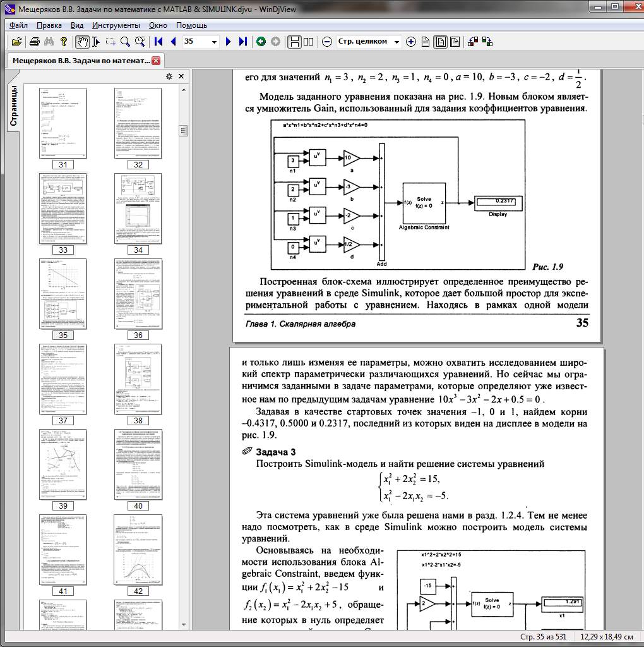
Task: Toggle fit page width zoom icon
Action: click(x=455, y=42)
